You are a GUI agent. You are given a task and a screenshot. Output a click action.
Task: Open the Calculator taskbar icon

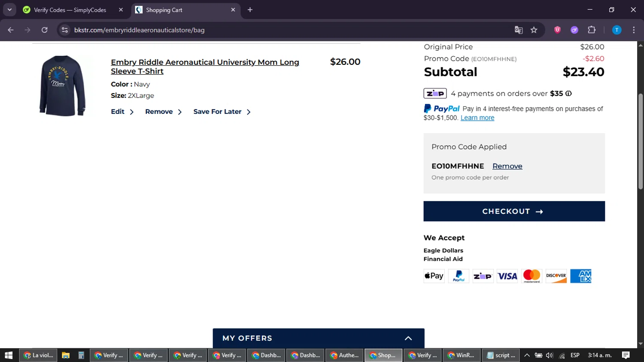tap(81, 355)
